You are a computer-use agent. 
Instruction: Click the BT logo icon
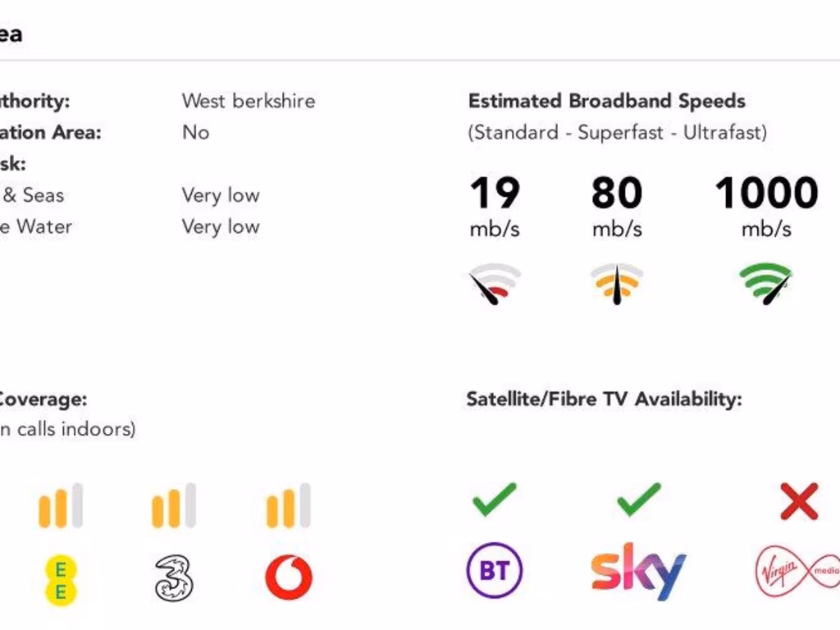494,569
